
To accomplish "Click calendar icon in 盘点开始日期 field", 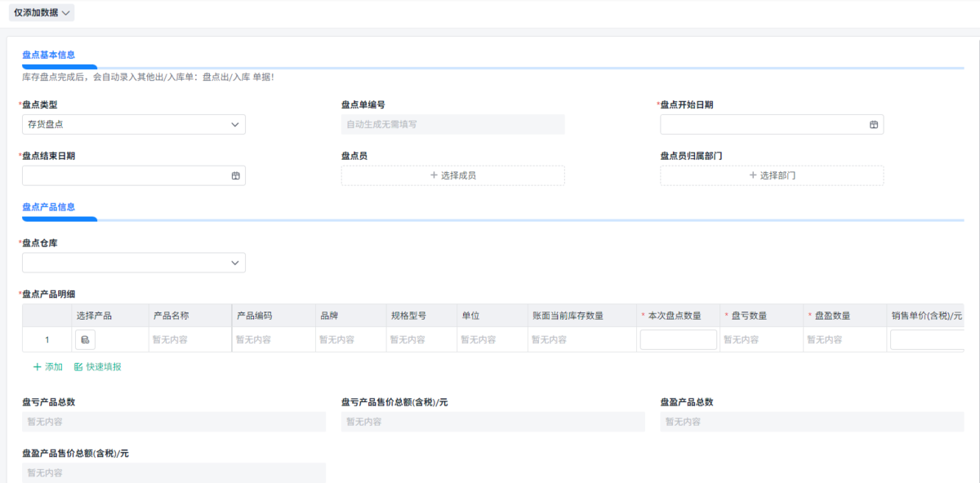I will 873,125.
